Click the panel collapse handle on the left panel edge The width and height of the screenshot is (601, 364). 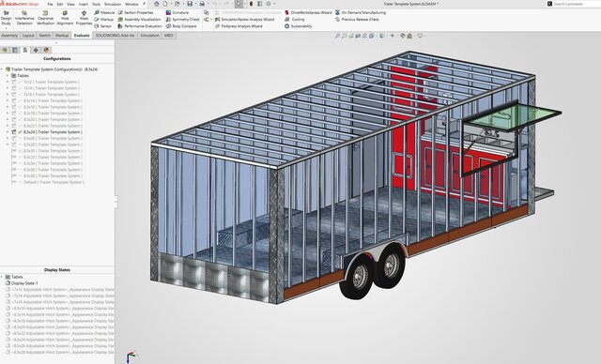[116, 202]
